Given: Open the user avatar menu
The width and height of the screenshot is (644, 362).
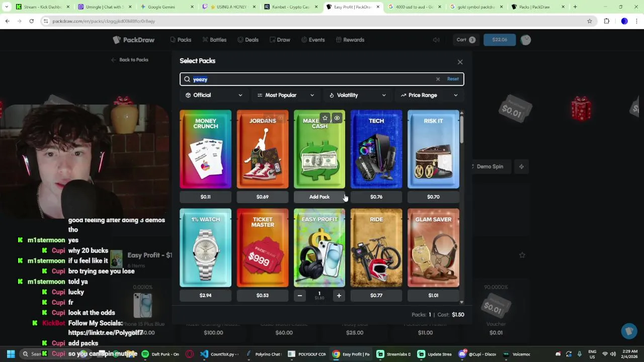Looking at the screenshot, I should 526,40.
